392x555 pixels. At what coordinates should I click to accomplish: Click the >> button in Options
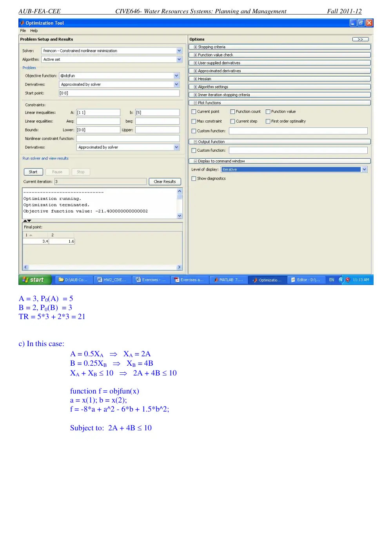(x=360, y=39)
